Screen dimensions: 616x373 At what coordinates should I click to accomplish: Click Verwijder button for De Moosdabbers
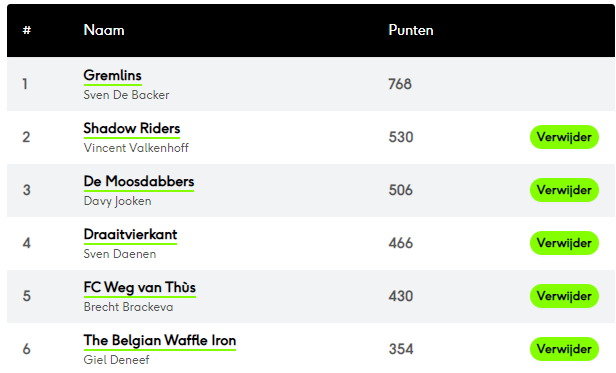point(564,190)
